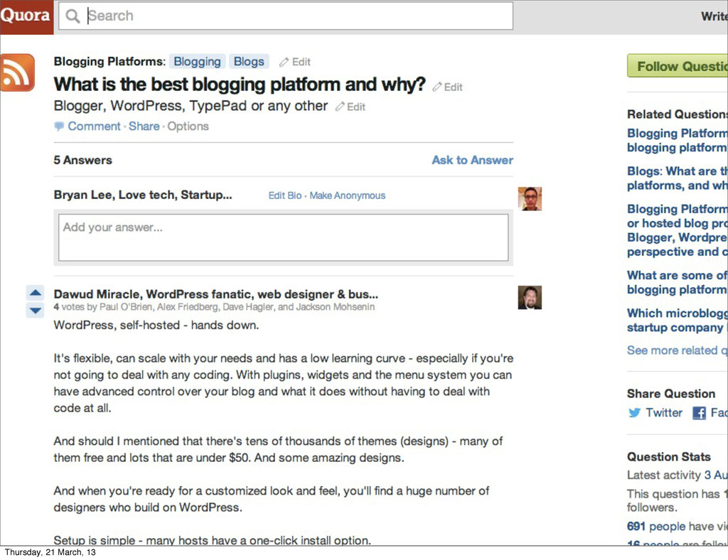
Task: Click Ask to Answer link
Action: [x=472, y=160]
